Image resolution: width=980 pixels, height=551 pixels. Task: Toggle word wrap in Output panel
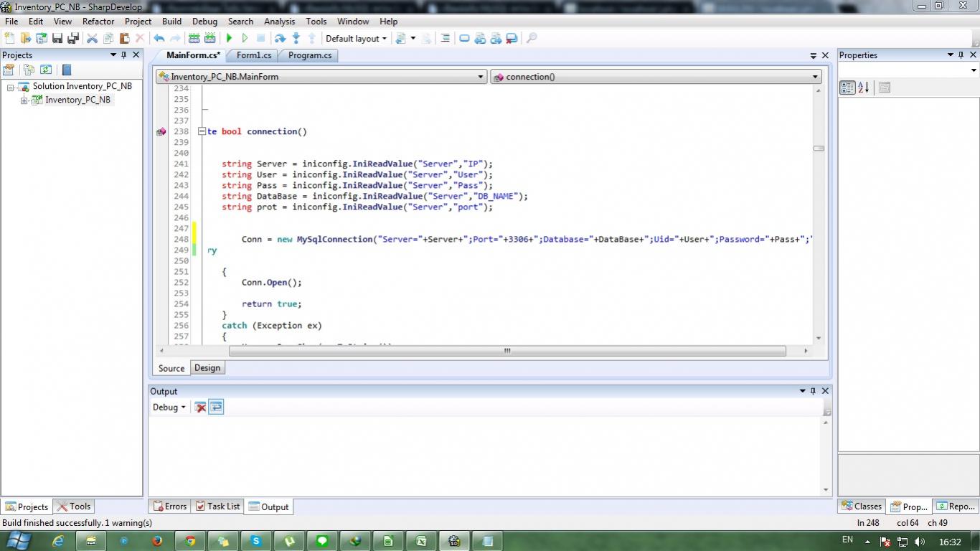pos(216,407)
